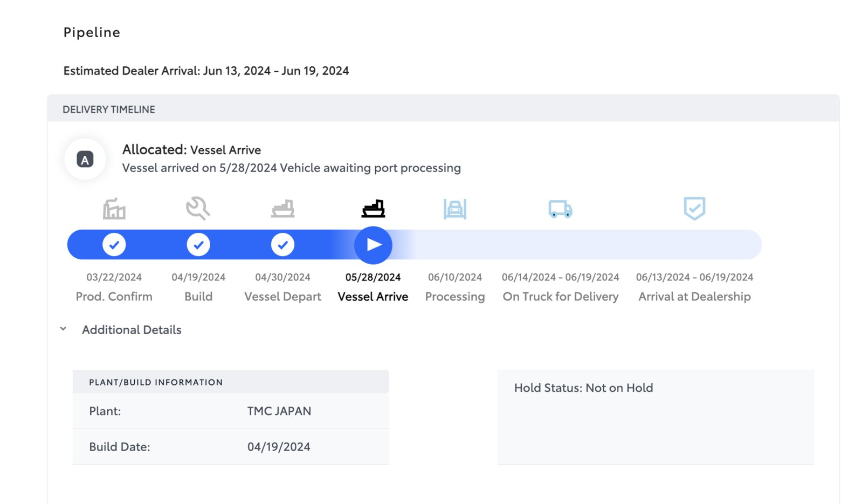Click the Allocated 'A' badge icon

pyautogui.click(x=85, y=160)
